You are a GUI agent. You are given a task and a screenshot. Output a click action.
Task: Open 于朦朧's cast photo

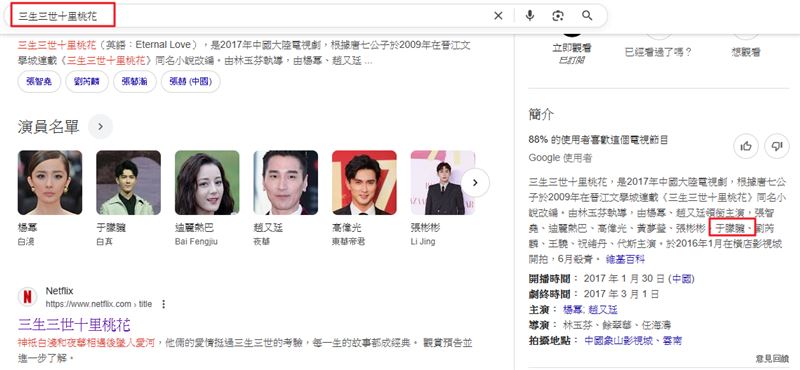click(x=129, y=182)
